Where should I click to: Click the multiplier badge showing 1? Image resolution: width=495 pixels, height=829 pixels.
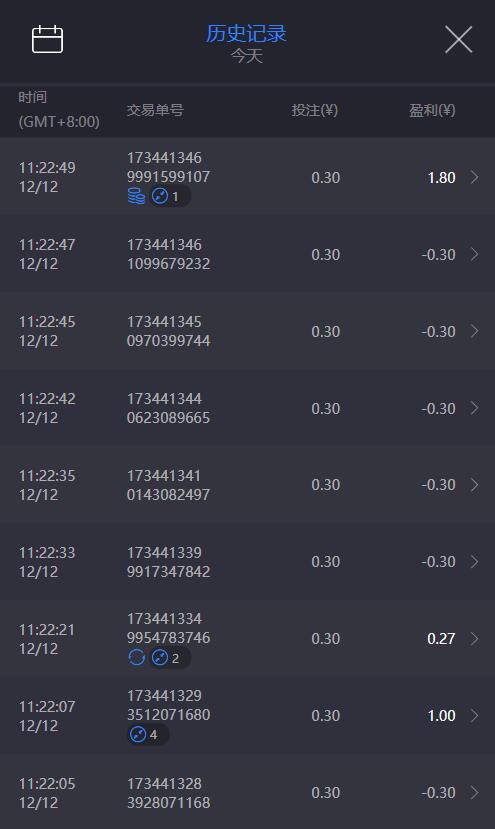tap(170, 197)
